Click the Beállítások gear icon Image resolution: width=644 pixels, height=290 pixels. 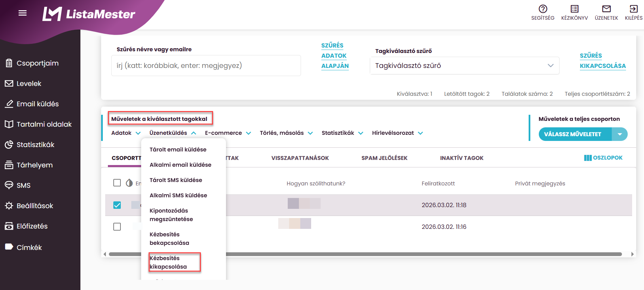tap(9, 206)
